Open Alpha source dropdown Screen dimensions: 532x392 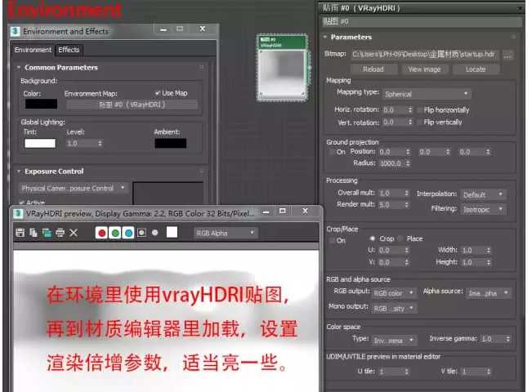pos(488,293)
